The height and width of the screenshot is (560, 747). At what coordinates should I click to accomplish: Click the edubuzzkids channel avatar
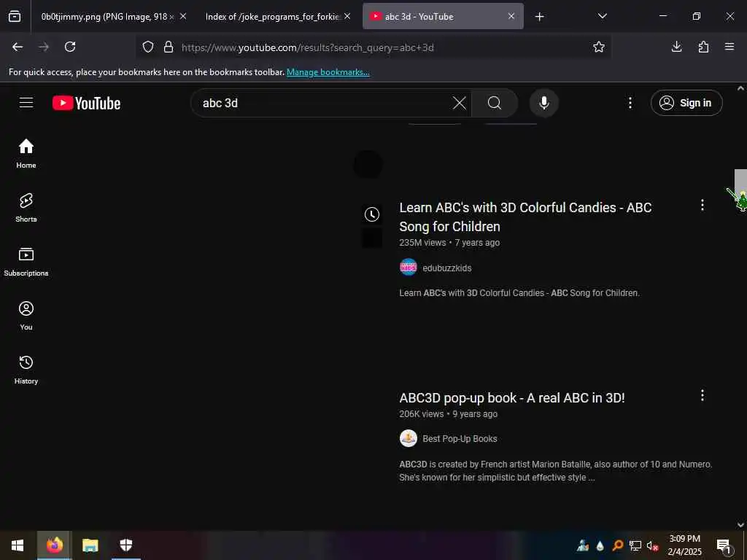point(409,267)
